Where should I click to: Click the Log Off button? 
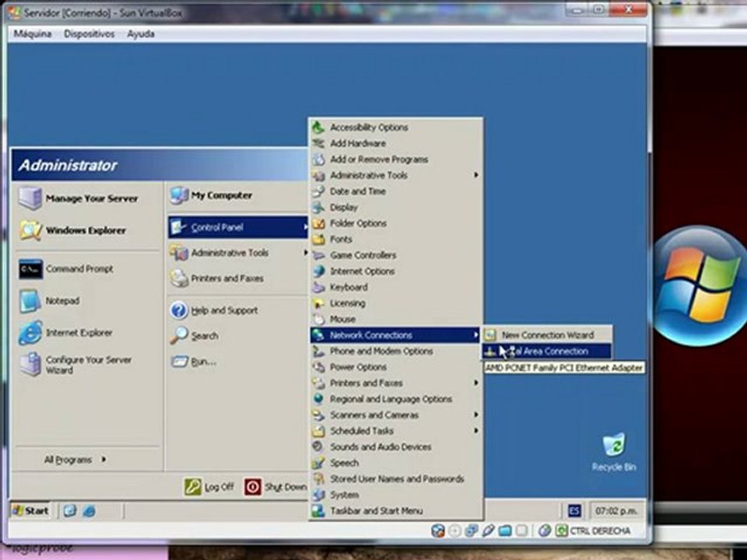[x=209, y=487]
